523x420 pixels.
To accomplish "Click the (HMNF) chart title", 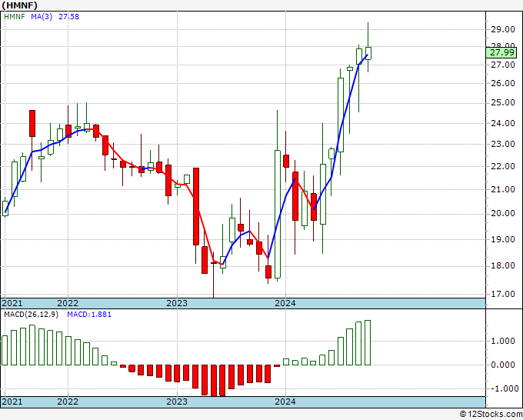I will [x=20, y=5].
